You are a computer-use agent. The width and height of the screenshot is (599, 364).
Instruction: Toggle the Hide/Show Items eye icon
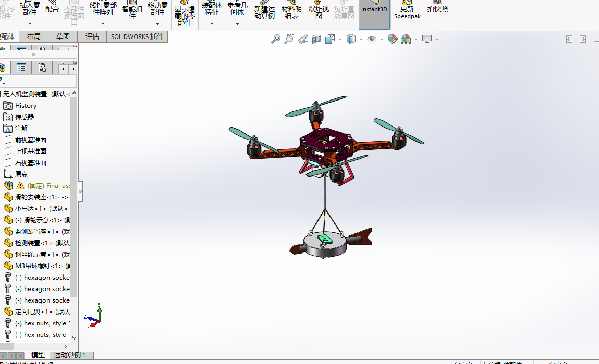click(x=371, y=39)
